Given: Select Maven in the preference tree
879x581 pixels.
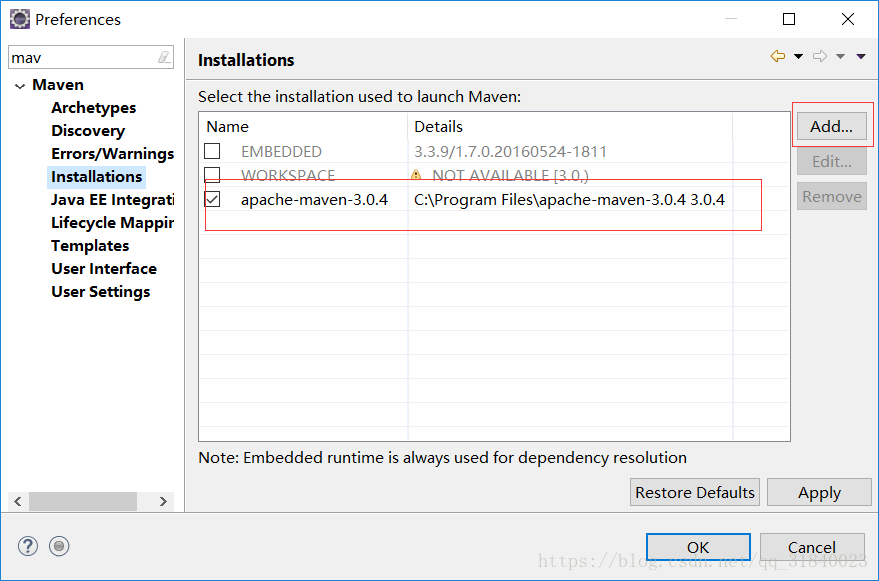Looking at the screenshot, I should tap(58, 85).
